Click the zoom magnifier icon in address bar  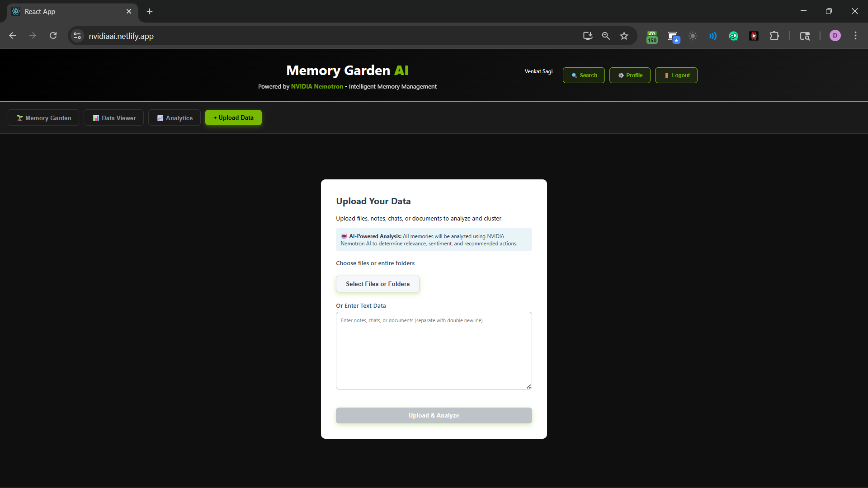pos(606,36)
